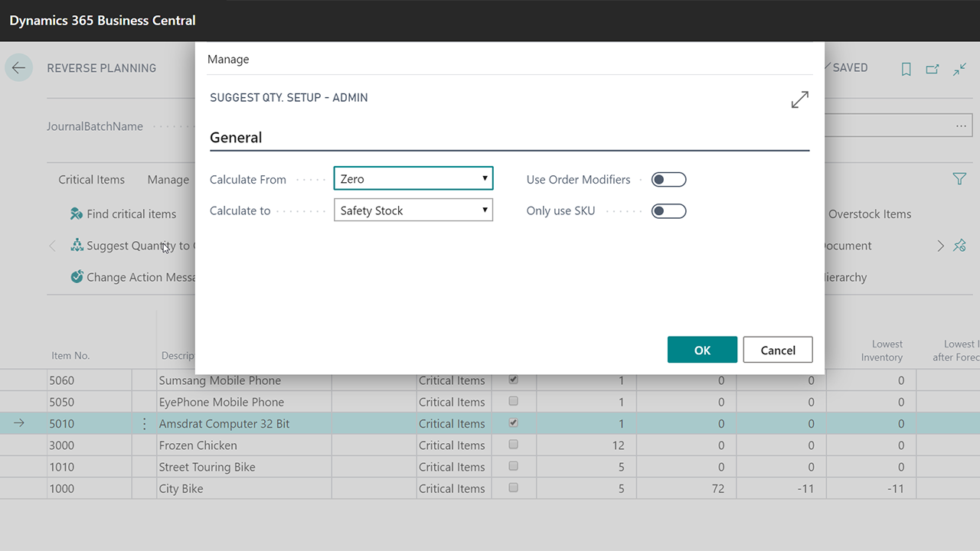Open the Calculate From dropdown

point(413,179)
